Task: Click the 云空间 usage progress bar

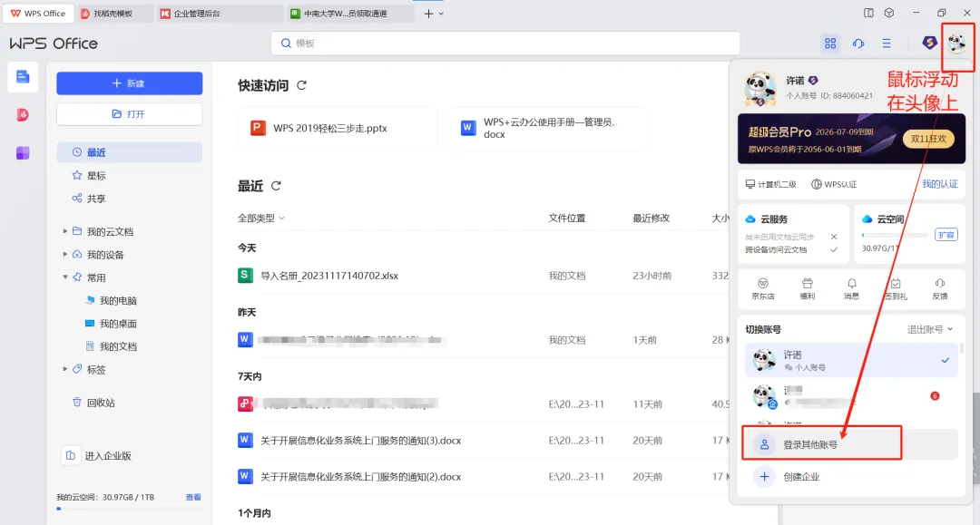Action: click(895, 236)
